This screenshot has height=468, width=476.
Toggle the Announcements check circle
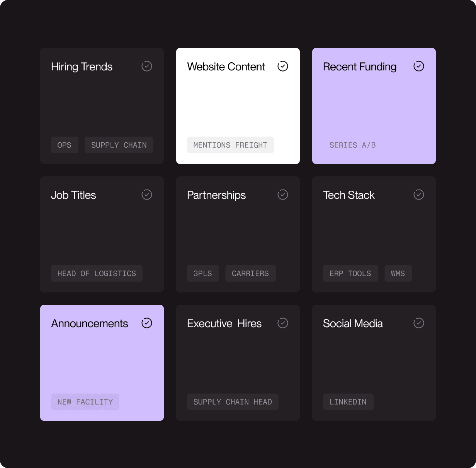tap(147, 323)
